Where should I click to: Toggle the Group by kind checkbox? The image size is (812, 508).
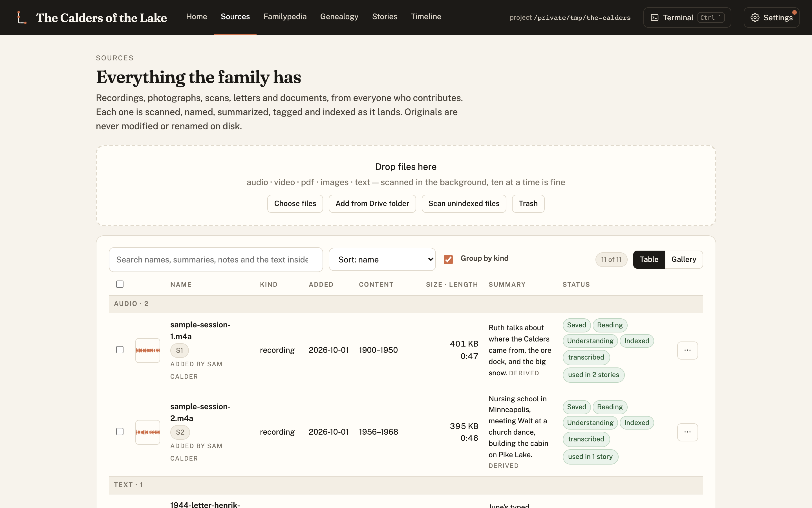point(448,259)
